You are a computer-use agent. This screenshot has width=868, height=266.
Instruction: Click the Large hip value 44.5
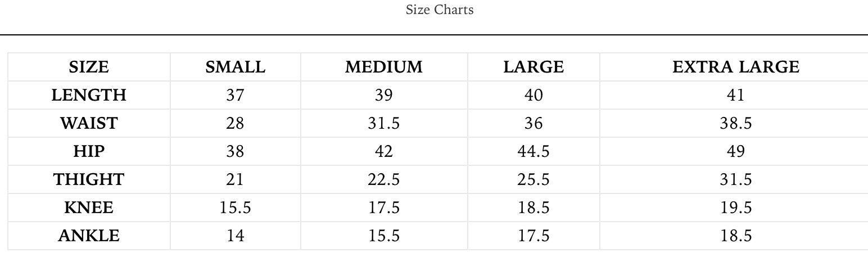pos(533,151)
